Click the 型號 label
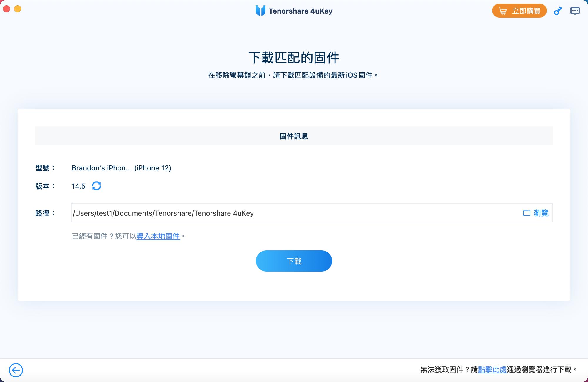Screen dimensions: 588x382 [x=45, y=168]
